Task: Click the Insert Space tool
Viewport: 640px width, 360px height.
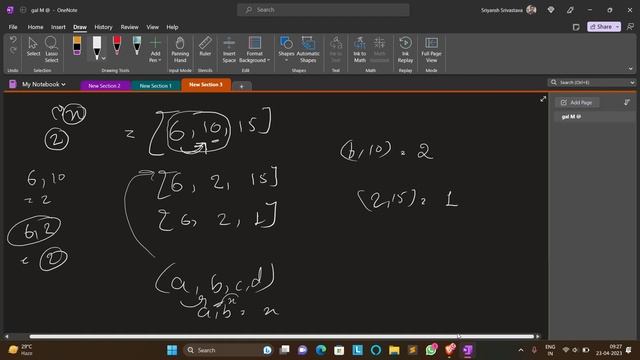Action: pos(229,49)
